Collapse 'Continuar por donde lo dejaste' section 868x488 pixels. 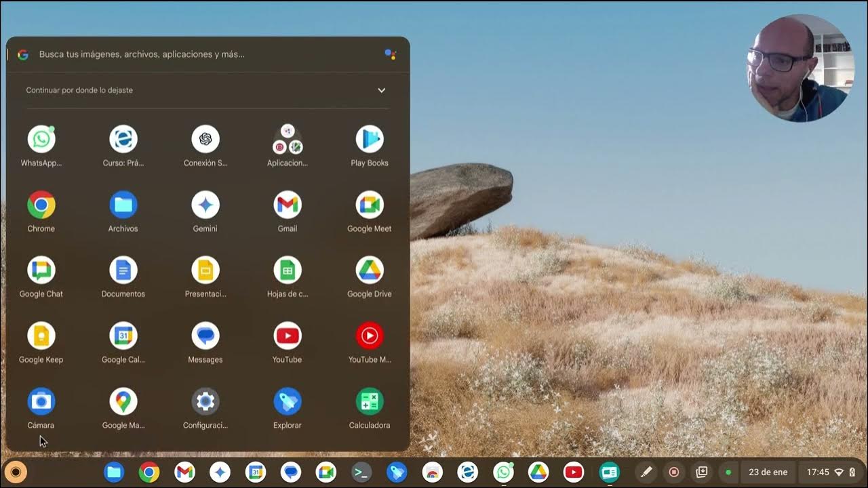(x=381, y=90)
